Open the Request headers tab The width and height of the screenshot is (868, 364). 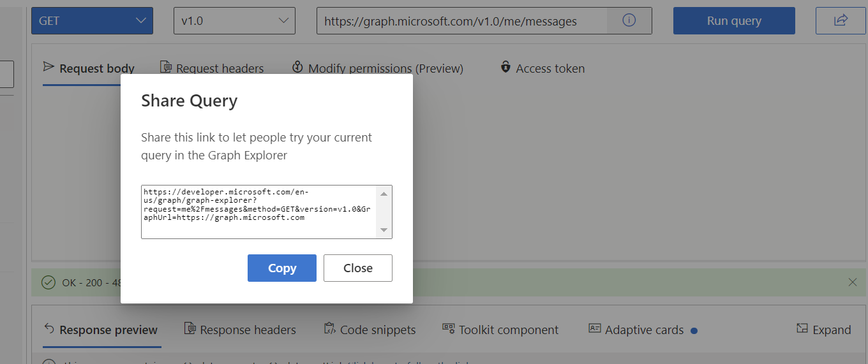tap(211, 68)
